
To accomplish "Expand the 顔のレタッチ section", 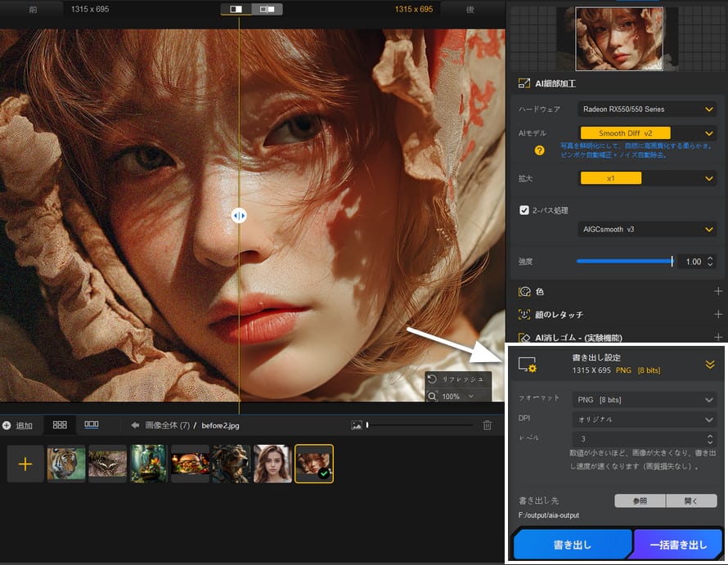I will [717, 314].
